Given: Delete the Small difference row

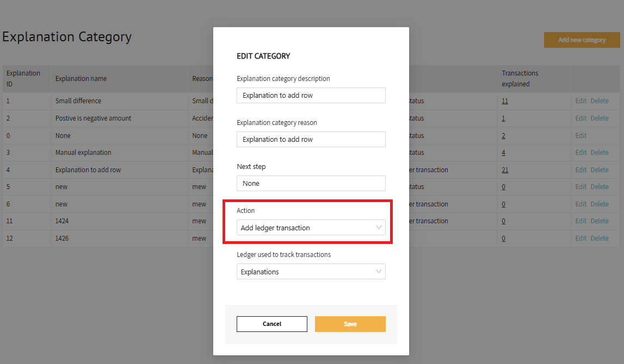Looking at the screenshot, I should (600, 101).
